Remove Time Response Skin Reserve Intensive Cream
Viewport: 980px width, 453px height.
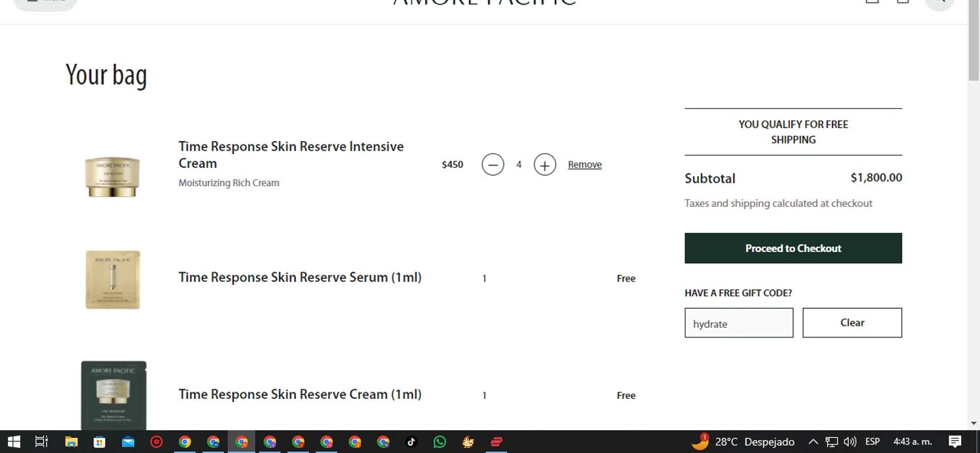585,164
